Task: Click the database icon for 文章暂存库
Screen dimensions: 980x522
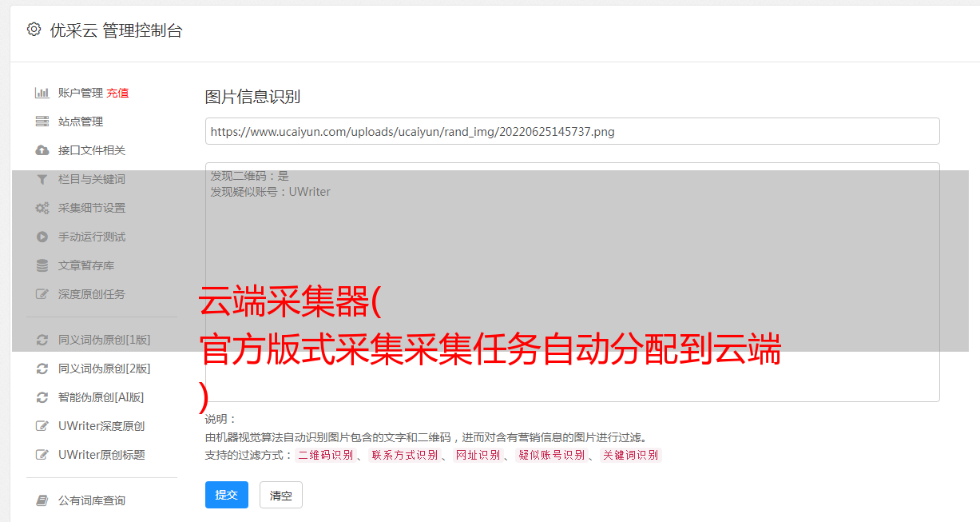Action: click(x=42, y=265)
